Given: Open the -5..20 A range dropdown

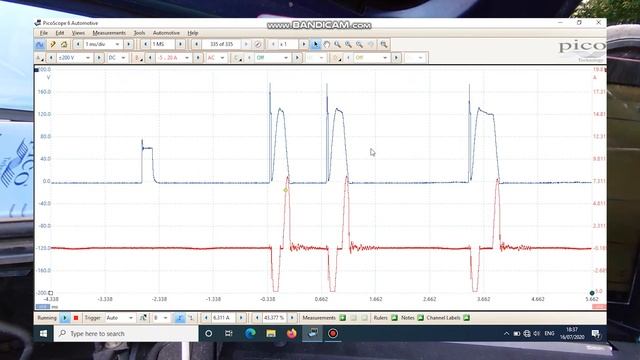Looking at the screenshot, I should [174, 58].
